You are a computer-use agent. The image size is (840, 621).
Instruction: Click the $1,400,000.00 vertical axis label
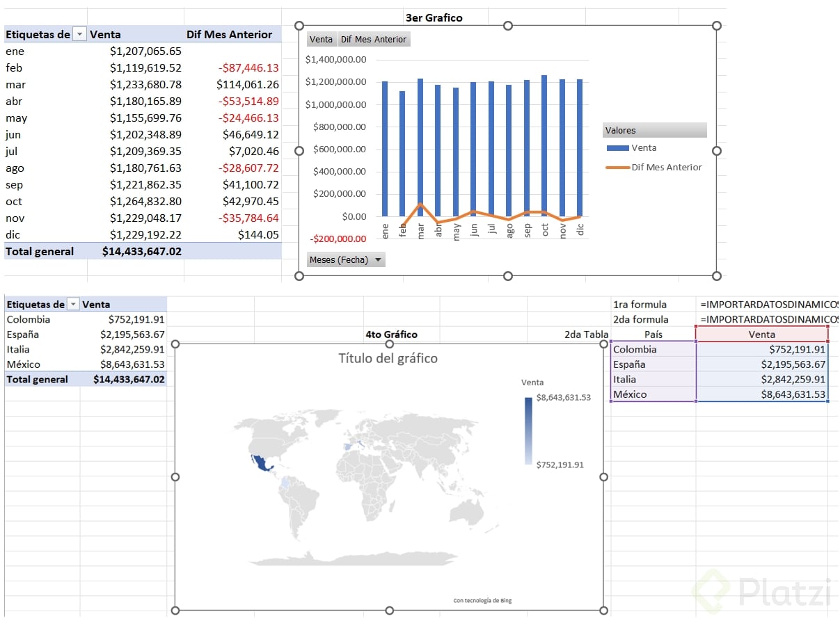pos(336,60)
